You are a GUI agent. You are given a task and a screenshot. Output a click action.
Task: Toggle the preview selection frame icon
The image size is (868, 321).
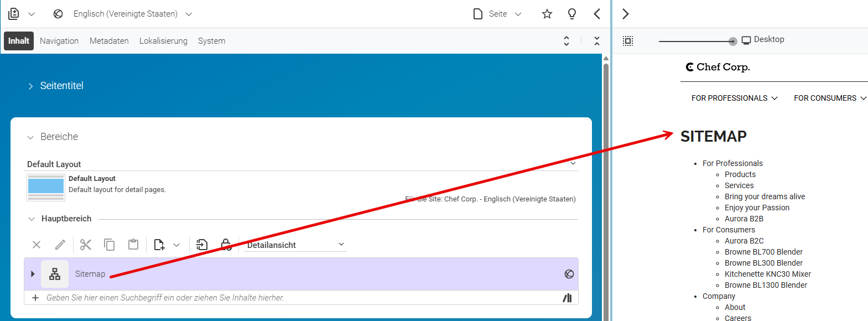tap(628, 41)
